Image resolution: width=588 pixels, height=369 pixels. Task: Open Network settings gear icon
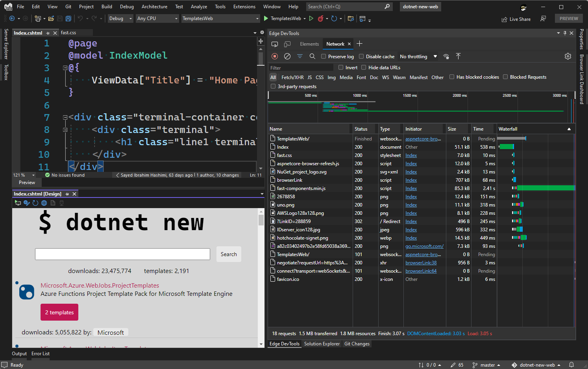coord(568,56)
